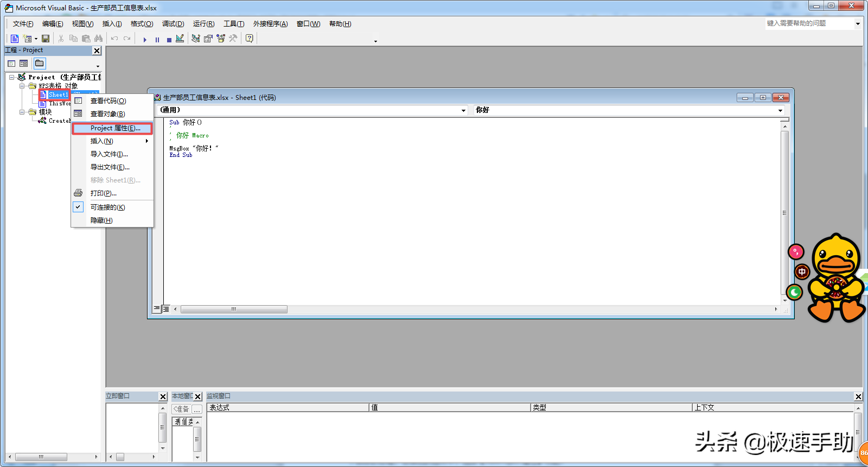Click the Break pause icon
The width and height of the screenshot is (868, 467).
point(157,39)
